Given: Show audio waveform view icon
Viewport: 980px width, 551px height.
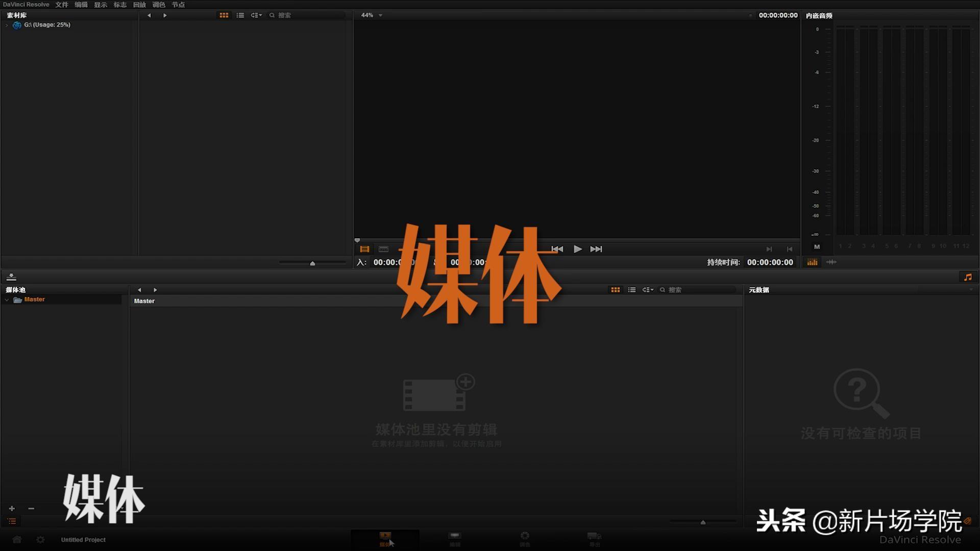Looking at the screenshot, I should [831, 262].
